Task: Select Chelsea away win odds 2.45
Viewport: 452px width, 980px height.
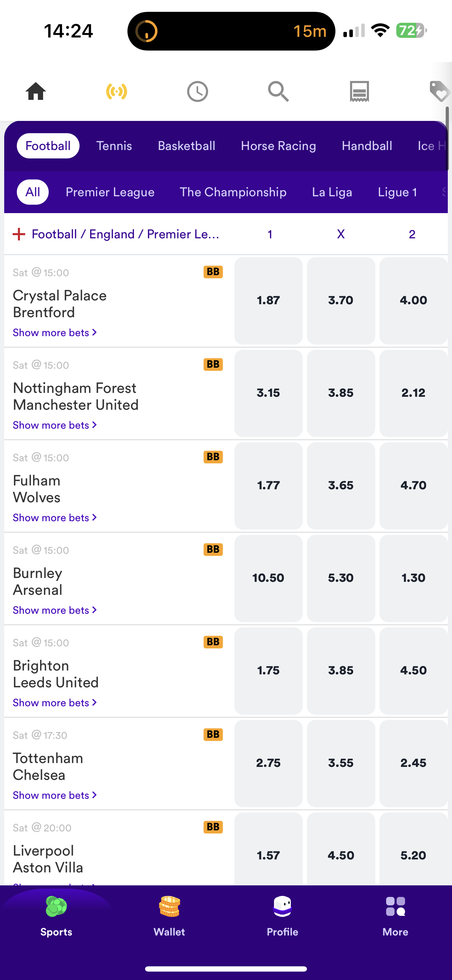Action: pos(413,763)
